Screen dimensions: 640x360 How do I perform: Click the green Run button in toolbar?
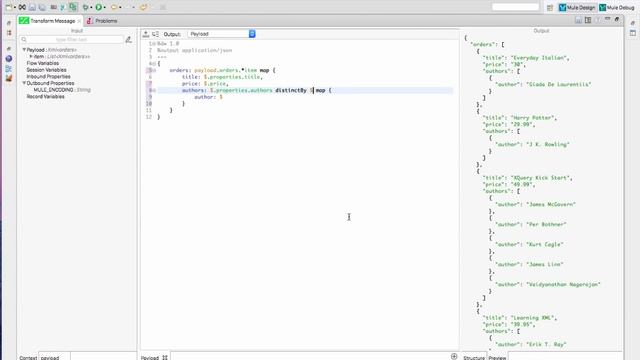point(98,7)
